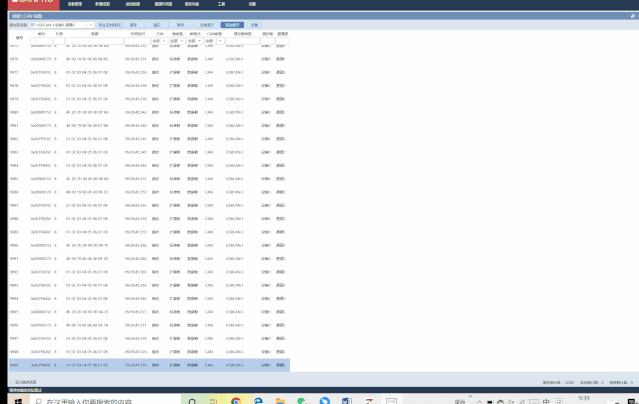
Task: Click the sent frame count in status bar
Action: click(x=592, y=382)
